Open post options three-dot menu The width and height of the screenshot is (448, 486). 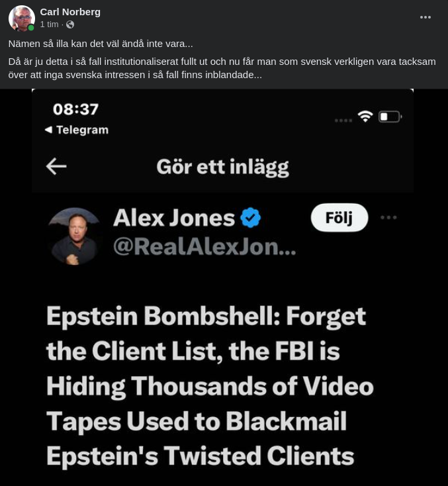tap(425, 17)
